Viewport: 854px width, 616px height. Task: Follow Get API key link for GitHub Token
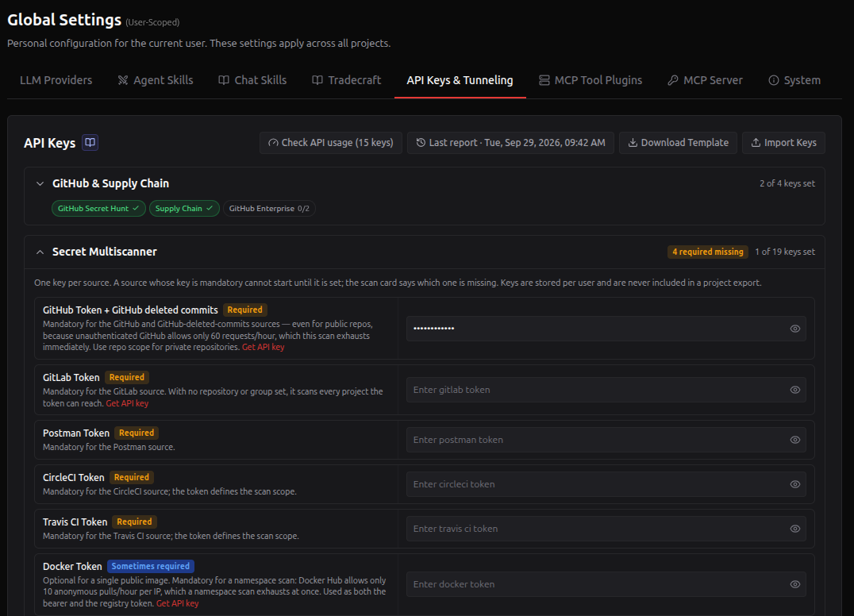click(x=263, y=347)
